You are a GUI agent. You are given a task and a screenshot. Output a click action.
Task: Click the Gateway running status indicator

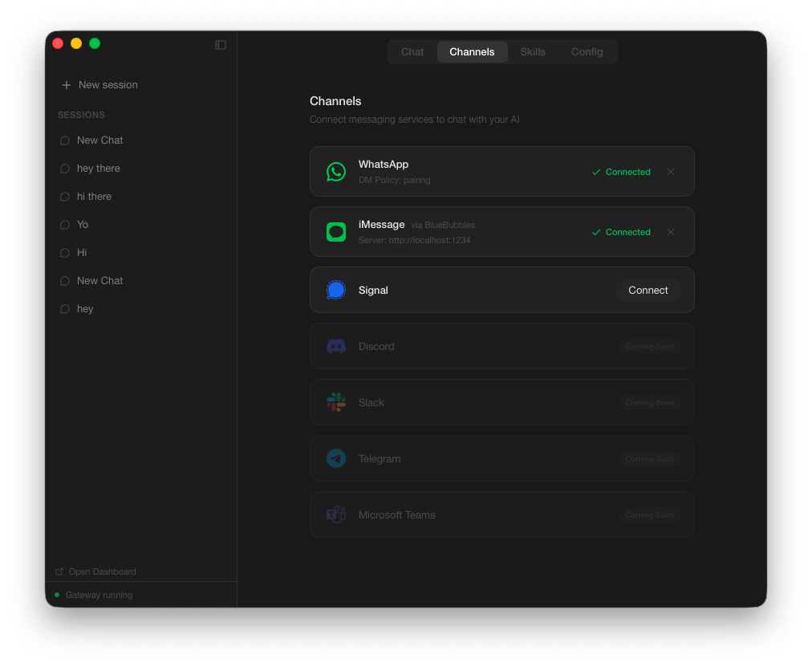[x=56, y=595]
